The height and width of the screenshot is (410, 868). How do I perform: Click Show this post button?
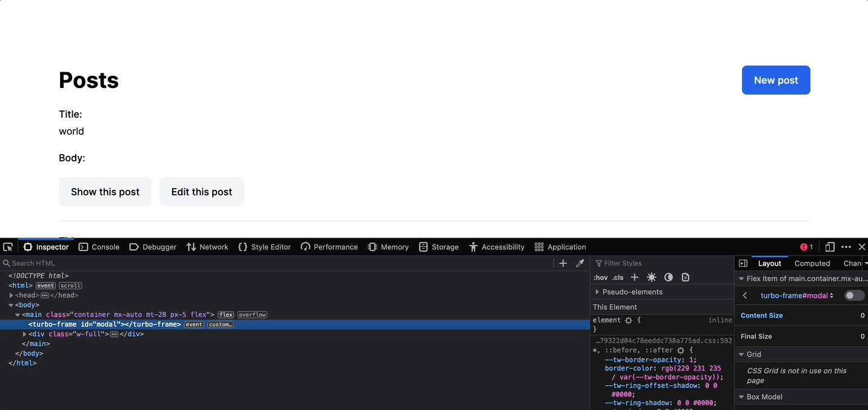(x=105, y=192)
